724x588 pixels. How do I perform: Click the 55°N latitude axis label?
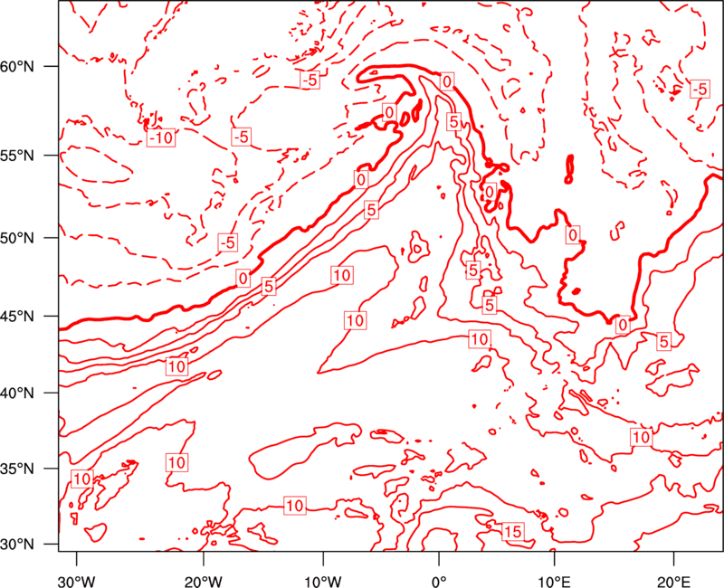click(x=17, y=156)
